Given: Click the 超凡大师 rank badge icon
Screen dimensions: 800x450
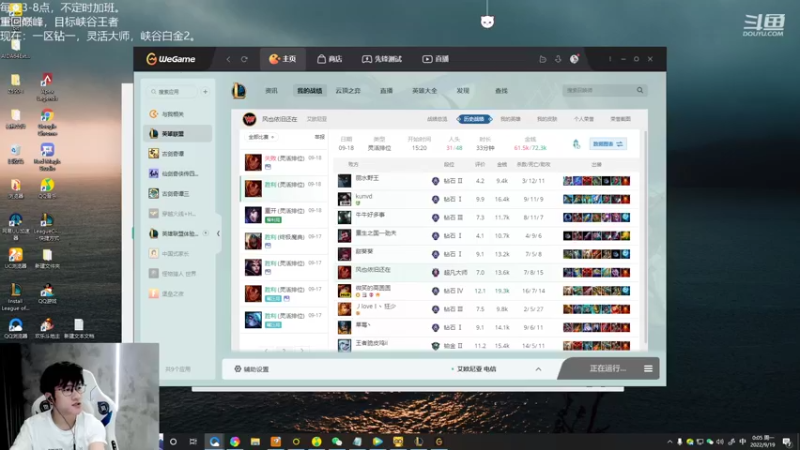Looking at the screenshot, I should coord(435,272).
